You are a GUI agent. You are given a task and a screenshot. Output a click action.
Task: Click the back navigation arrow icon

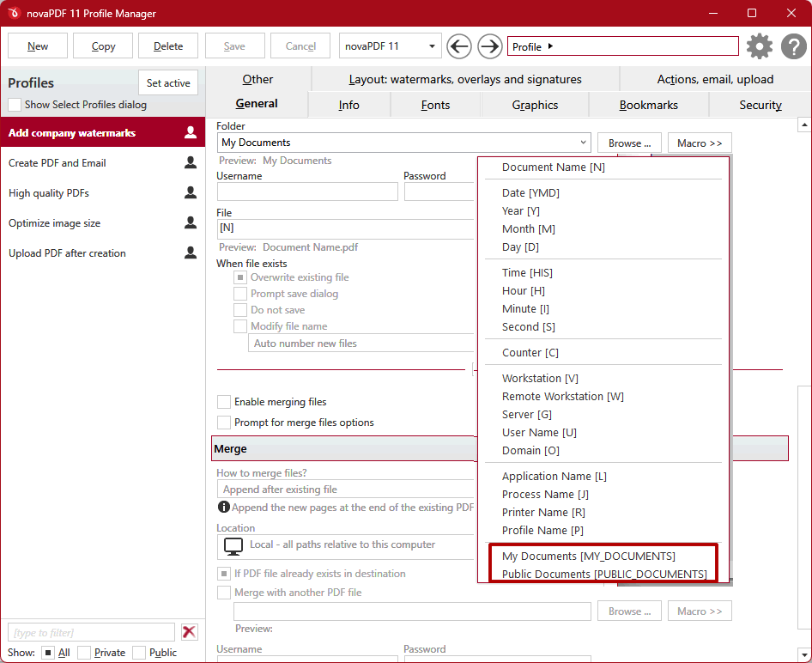pyautogui.click(x=459, y=46)
